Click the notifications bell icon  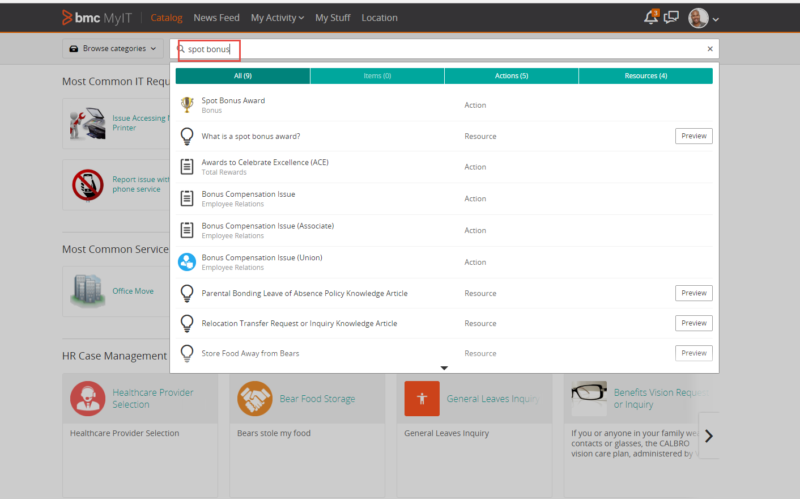pyautogui.click(x=651, y=18)
